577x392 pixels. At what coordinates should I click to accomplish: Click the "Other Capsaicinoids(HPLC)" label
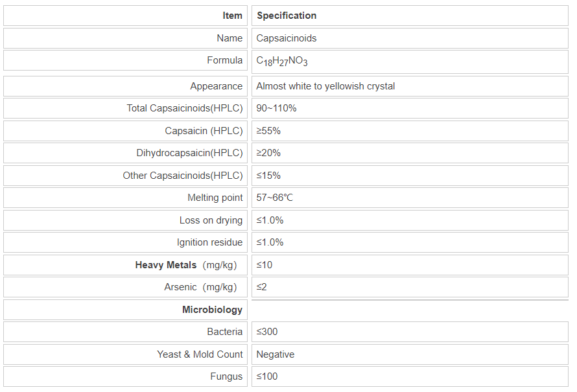pos(183,176)
